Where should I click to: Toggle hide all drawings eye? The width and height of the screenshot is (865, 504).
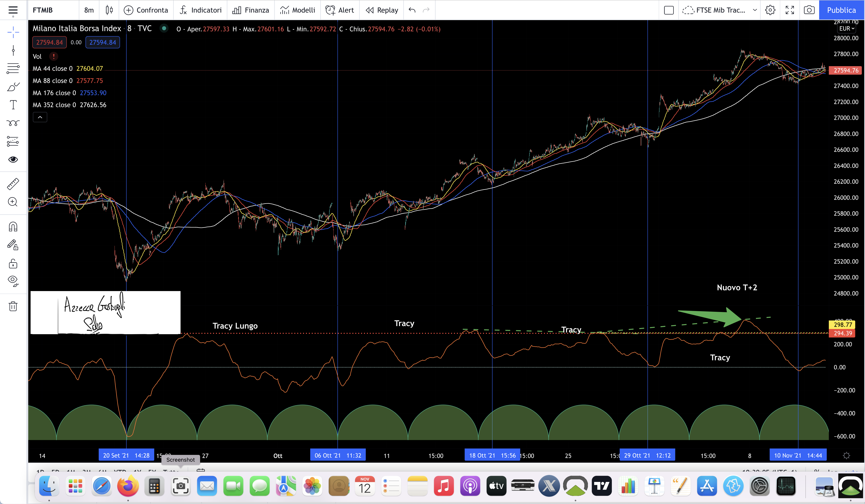point(13,281)
